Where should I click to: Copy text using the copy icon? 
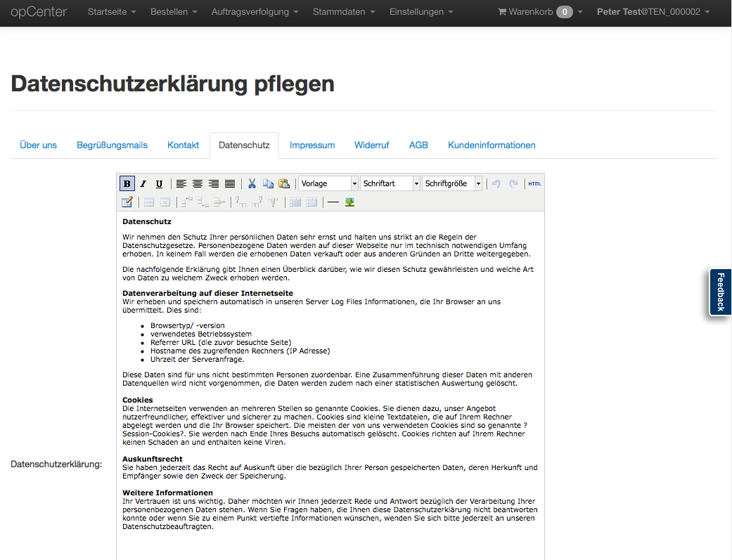(x=268, y=183)
